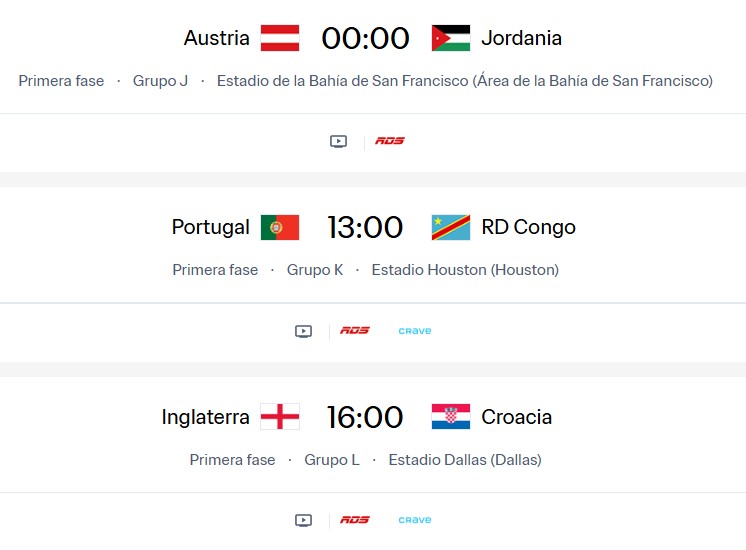Open RDS logo under Austria–Jordania match

390,141
